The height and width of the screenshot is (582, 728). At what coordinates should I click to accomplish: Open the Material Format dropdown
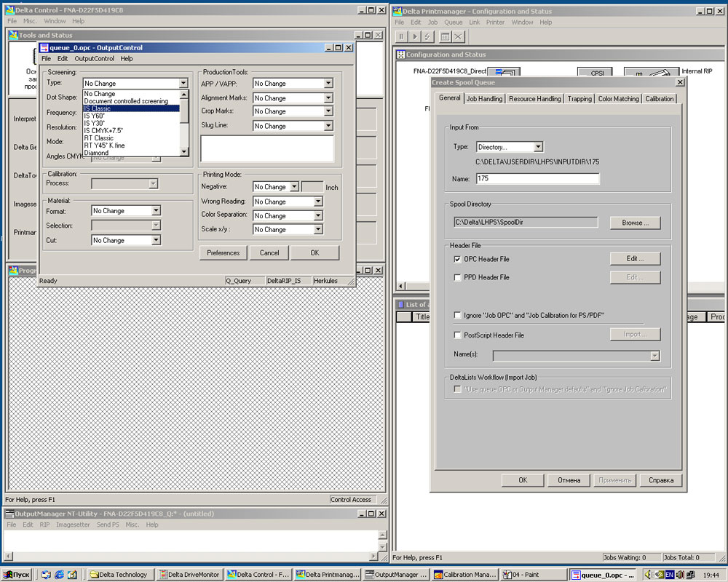point(156,211)
